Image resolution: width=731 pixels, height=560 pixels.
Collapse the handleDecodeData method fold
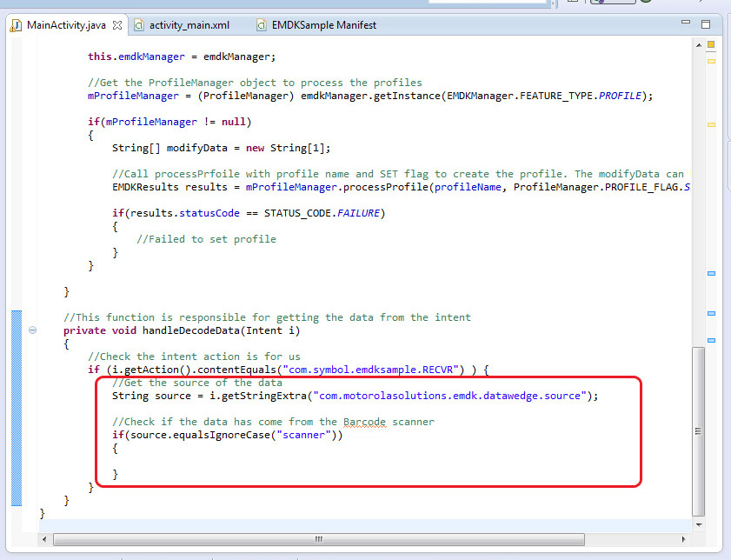32,330
